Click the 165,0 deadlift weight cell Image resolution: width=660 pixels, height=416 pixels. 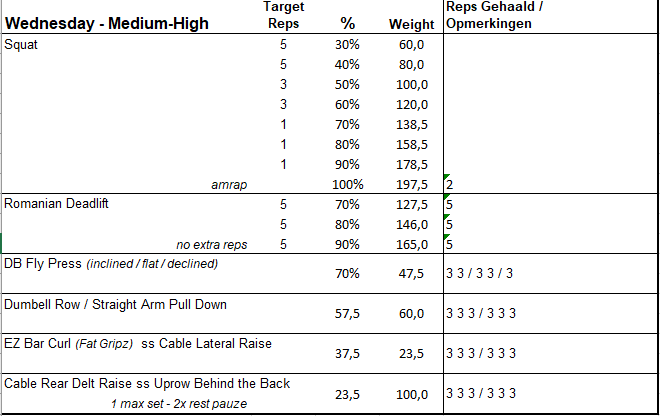[x=411, y=243]
